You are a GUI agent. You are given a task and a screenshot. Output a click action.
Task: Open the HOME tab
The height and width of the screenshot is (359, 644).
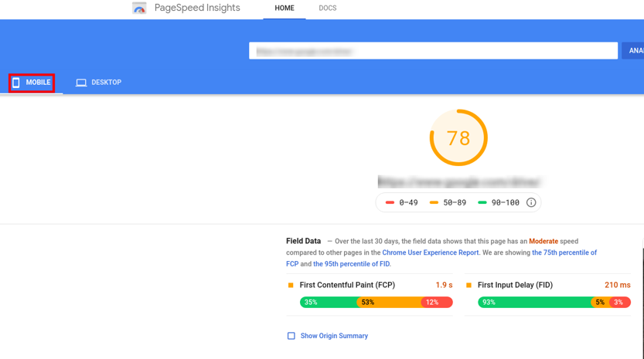pos(285,8)
